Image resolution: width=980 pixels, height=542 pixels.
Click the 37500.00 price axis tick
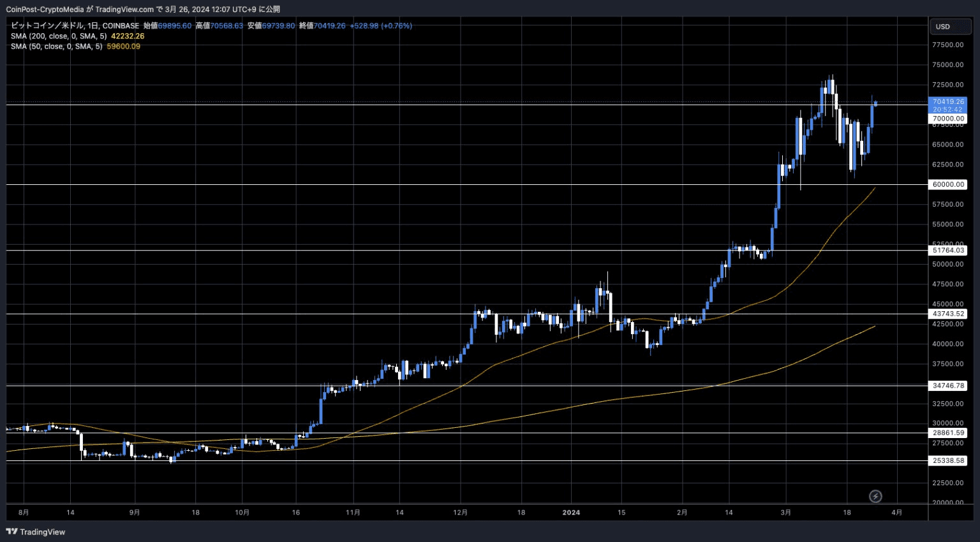pos(947,364)
